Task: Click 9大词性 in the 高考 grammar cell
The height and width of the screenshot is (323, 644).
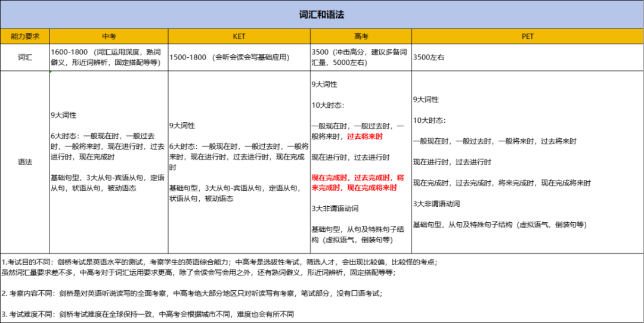Action: 324,85
